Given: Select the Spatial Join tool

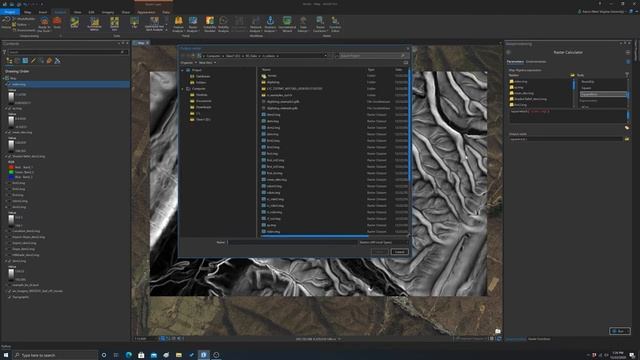Looking at the screenshot, I should pyautogui.click(x=114, y=24).
